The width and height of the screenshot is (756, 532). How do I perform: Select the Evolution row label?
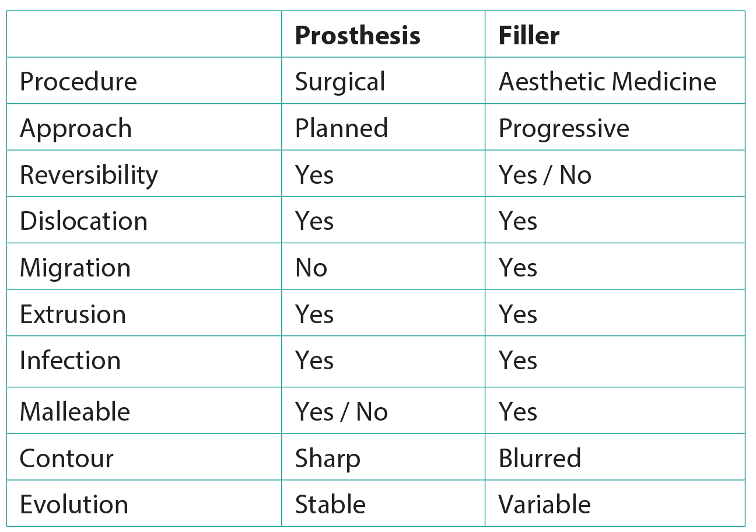tap(74, 505)
